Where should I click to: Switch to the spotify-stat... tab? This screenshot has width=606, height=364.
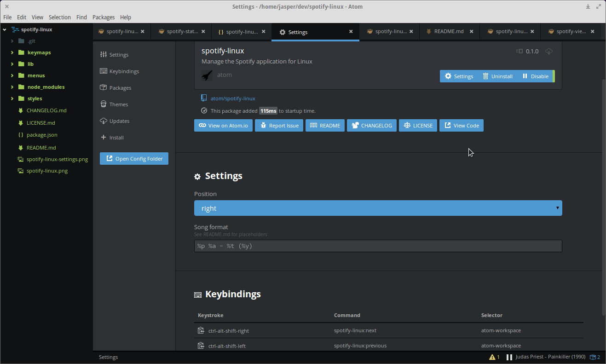(x=181, y=31)
